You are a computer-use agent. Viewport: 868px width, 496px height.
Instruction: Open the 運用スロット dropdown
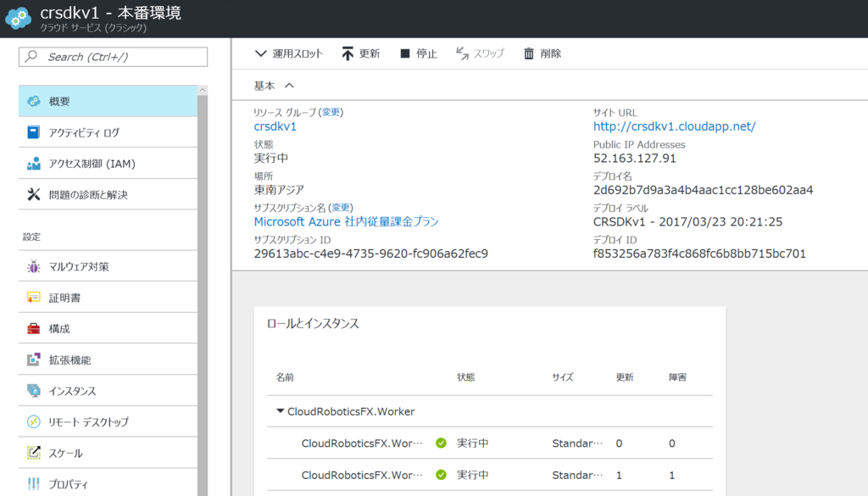(289, 53)
